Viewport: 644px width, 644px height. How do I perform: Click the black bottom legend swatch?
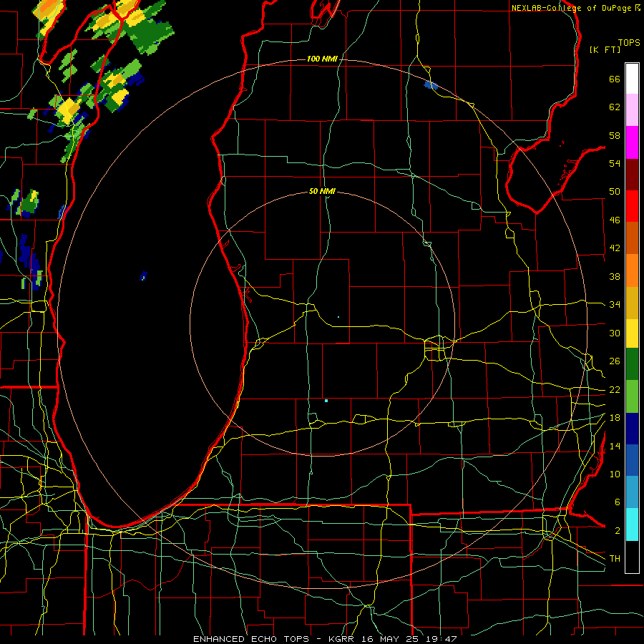pos(632,557)
